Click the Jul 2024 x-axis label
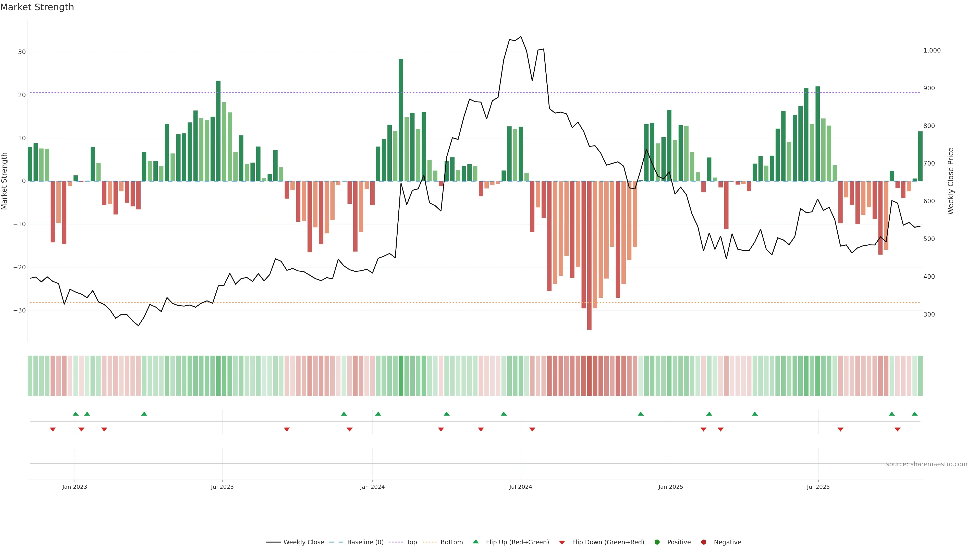980x551 pixels. pyautogui.click(x=520, y=487)
